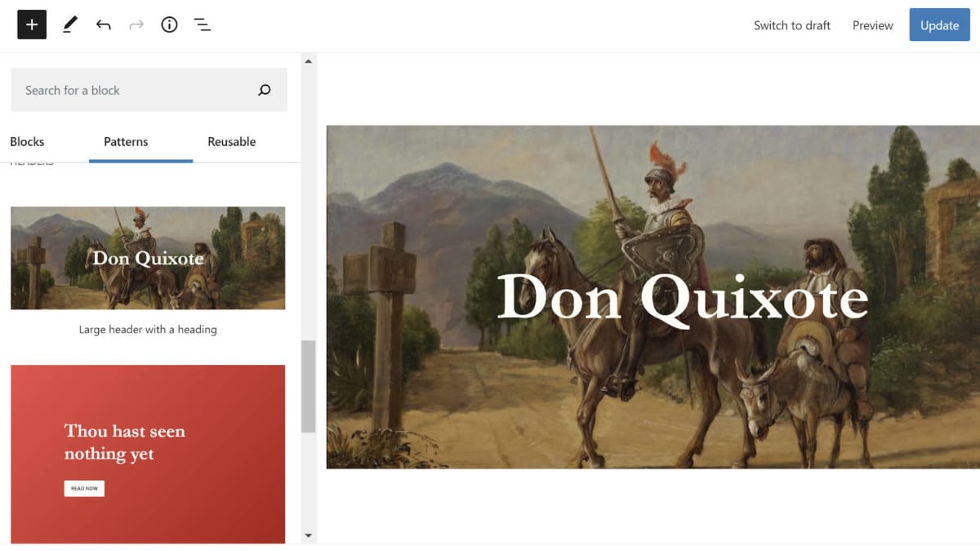The image size is (980, 551).
Task: Click Switch to draft
Action: tap(791, 25)
